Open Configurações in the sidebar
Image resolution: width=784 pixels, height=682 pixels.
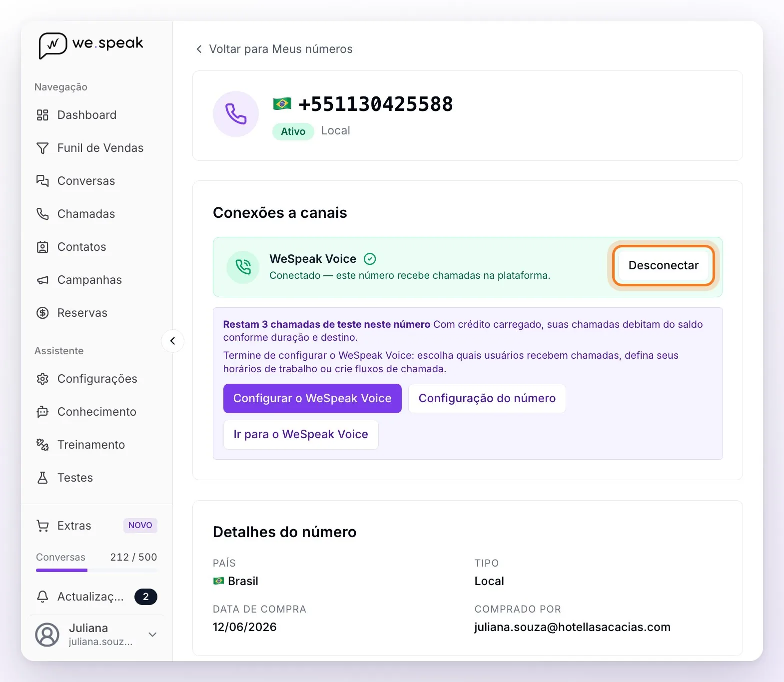(96, 379)
